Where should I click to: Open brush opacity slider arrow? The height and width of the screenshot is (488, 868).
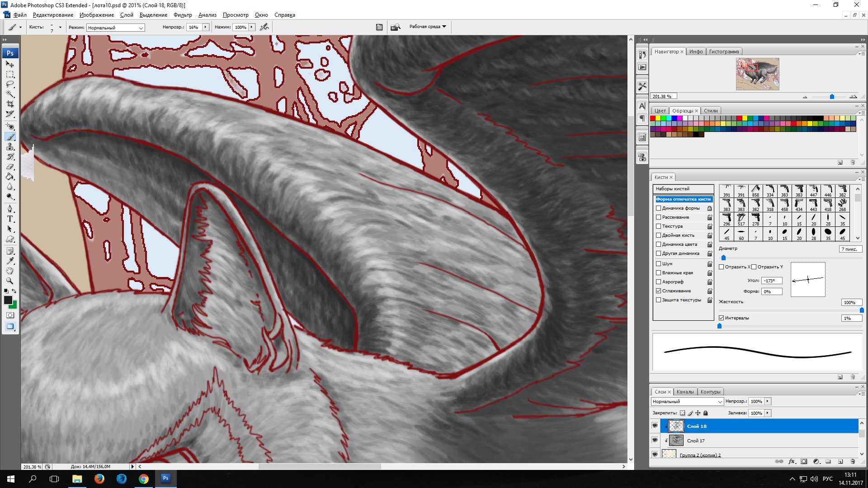pos(205,27)
